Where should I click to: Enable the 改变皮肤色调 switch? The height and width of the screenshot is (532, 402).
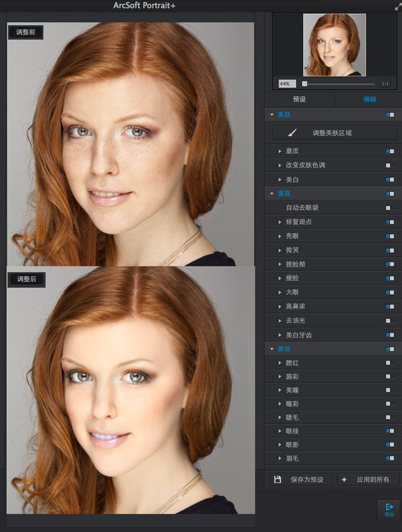[390, 165]
